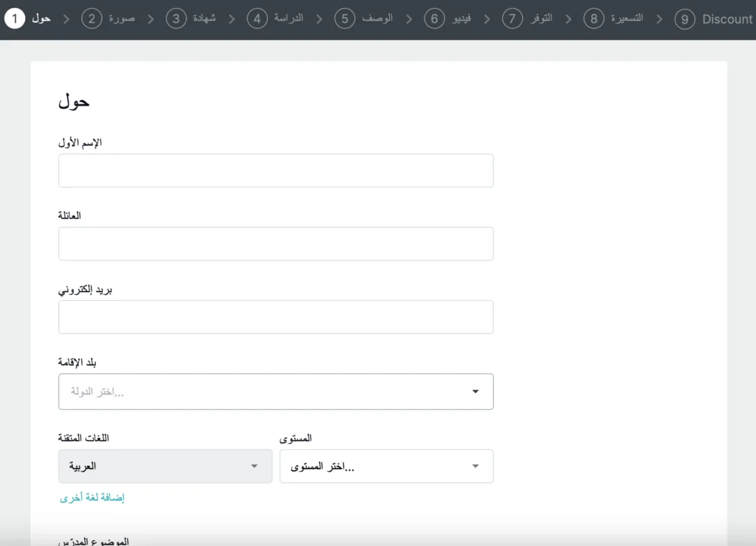The image size is (756, 546).
Task: Click the step 7 number circle
Action: click(512, 18)
